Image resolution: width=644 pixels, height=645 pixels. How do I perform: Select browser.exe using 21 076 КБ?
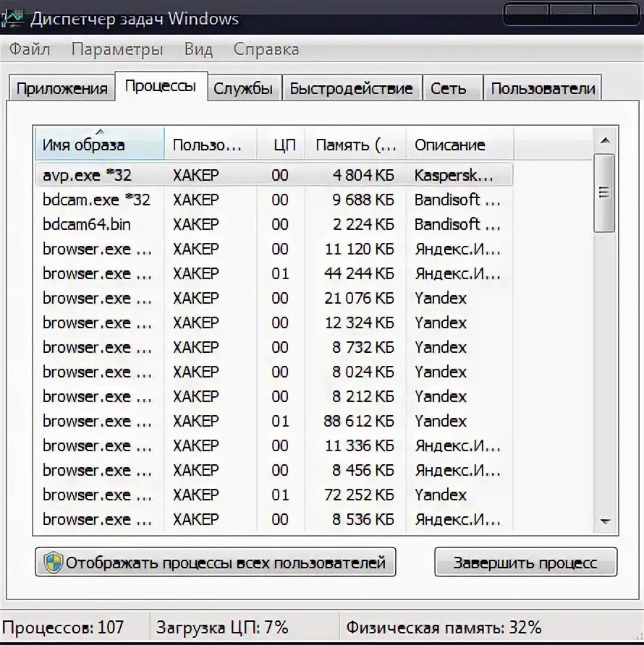point(274,298)
